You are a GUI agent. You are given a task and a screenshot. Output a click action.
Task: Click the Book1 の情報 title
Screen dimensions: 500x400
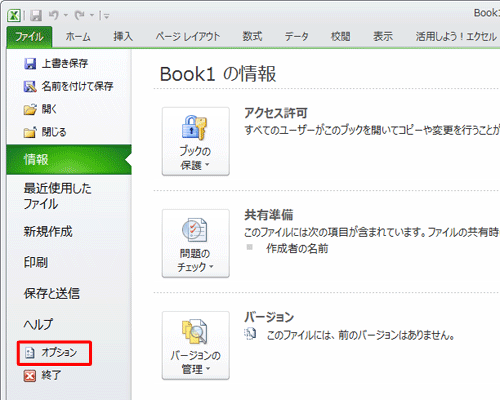pos(218,74)
